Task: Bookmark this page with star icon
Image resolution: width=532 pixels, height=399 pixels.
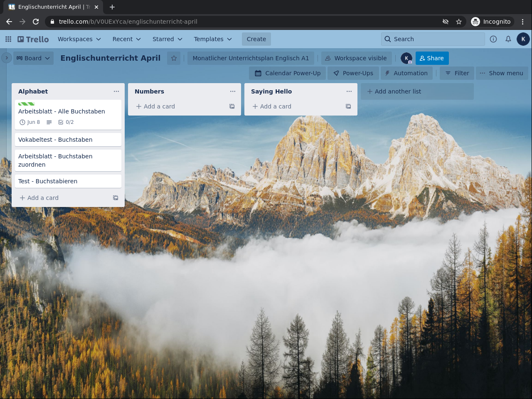Action: 459,22
